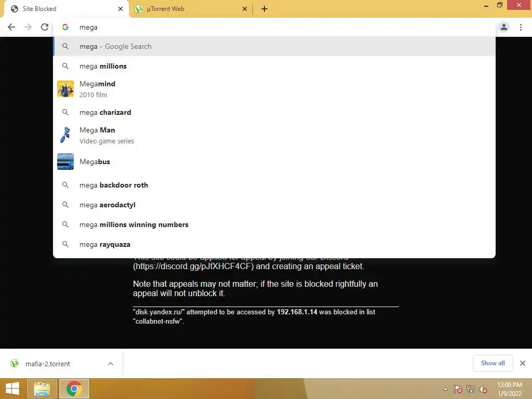Open the Chrome three-dot menu
Viewport: 532px width, 399px height.
[x=521, y=27]
